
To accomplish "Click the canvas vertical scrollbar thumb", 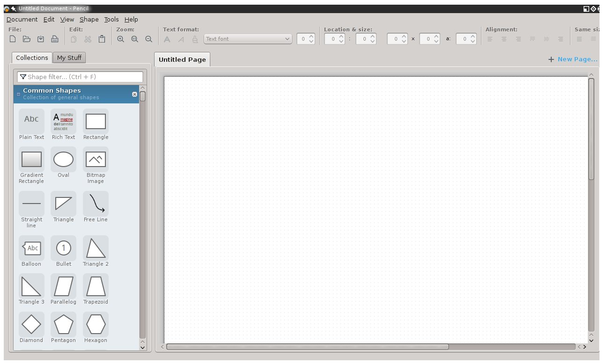I will point(591,129).
